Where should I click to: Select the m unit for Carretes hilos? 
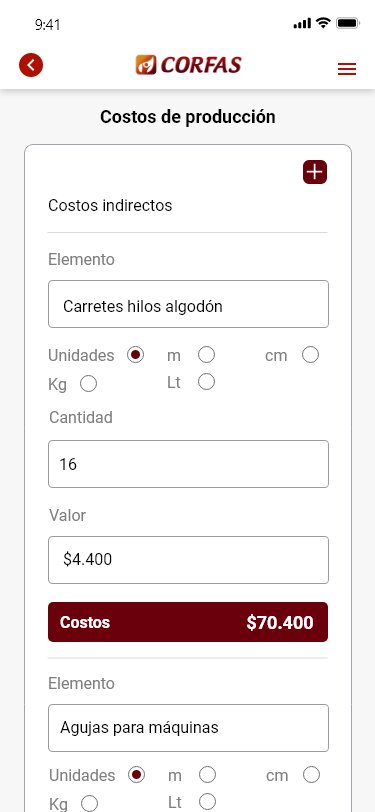click(206, 355)
